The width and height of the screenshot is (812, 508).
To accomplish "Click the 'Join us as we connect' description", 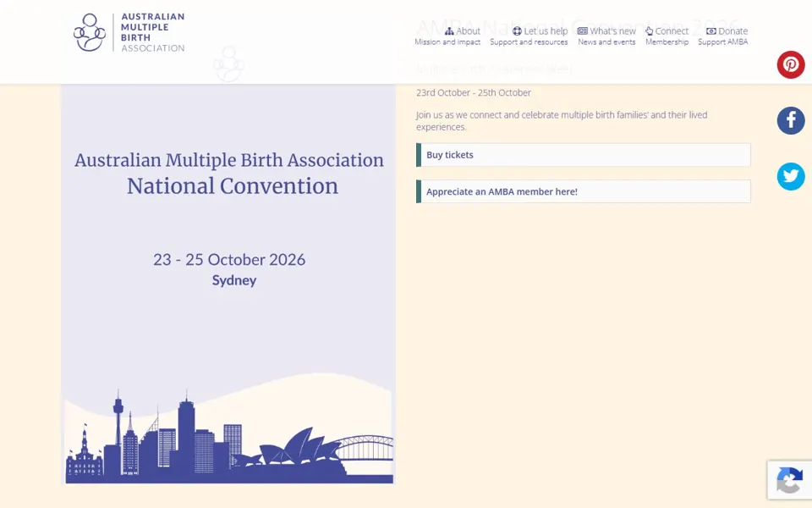I will click(562, 121).
